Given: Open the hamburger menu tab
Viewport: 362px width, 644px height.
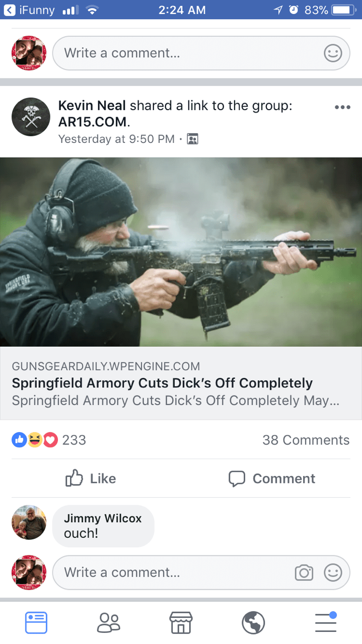Looking at the screenshot, I should (326, 621).
